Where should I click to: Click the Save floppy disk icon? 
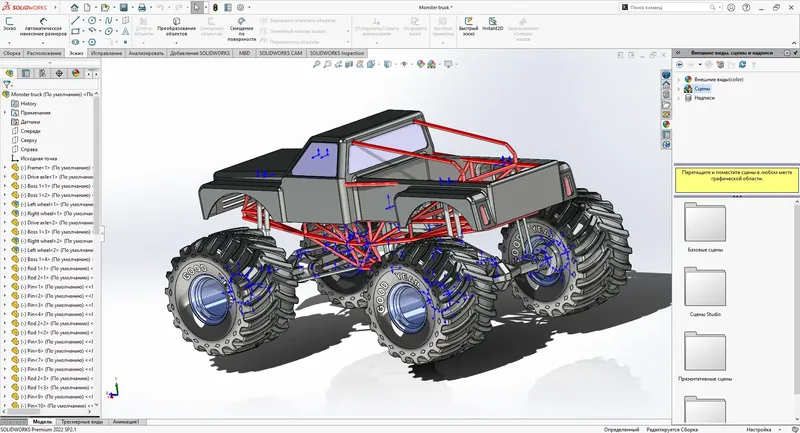(x=123, y=7)
